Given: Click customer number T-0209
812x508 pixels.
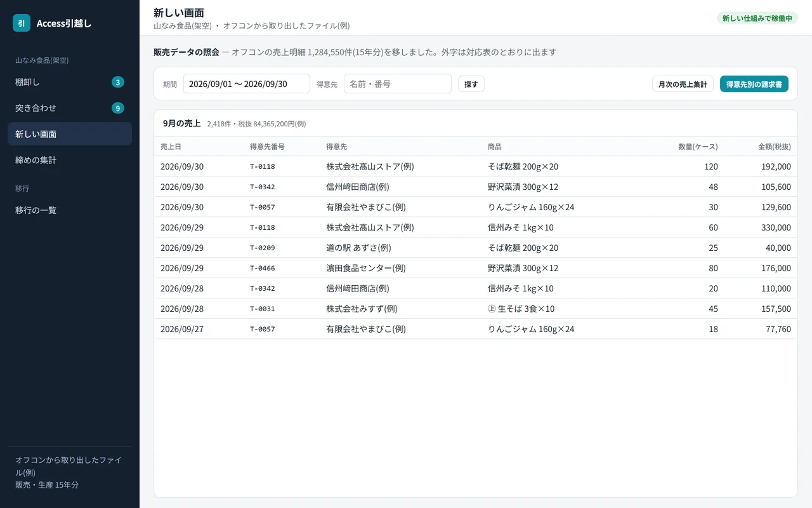Looking at the screenshot, I should [263, 248].
